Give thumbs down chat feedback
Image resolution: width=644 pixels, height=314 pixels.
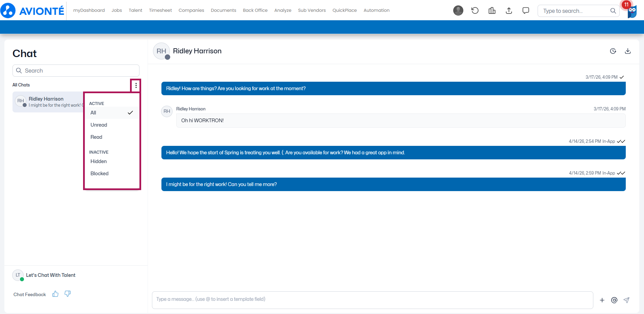click(x=68, y=294)
